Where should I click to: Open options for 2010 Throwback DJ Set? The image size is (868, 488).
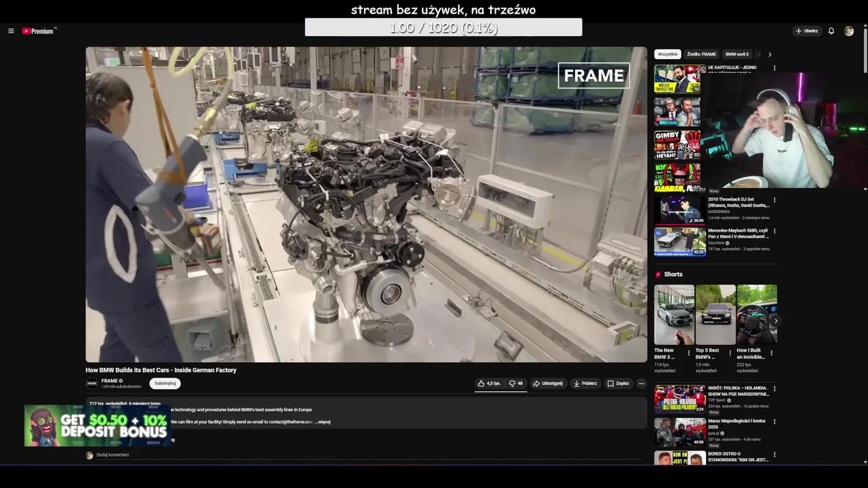coord(774,201)
